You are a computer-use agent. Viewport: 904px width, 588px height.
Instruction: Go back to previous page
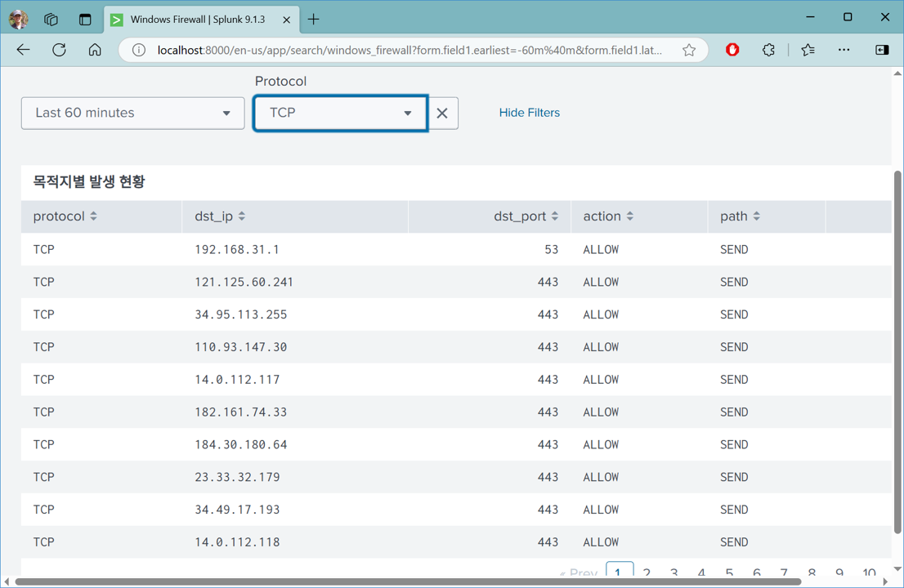pyautogui.click(x=23, y=50)
